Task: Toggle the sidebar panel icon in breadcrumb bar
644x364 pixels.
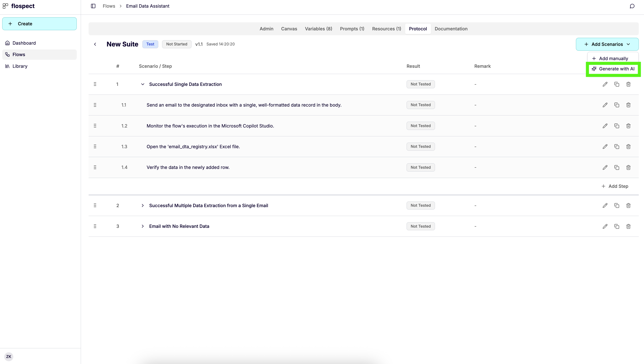Action: pyautogui.click(x=93, y=6)
